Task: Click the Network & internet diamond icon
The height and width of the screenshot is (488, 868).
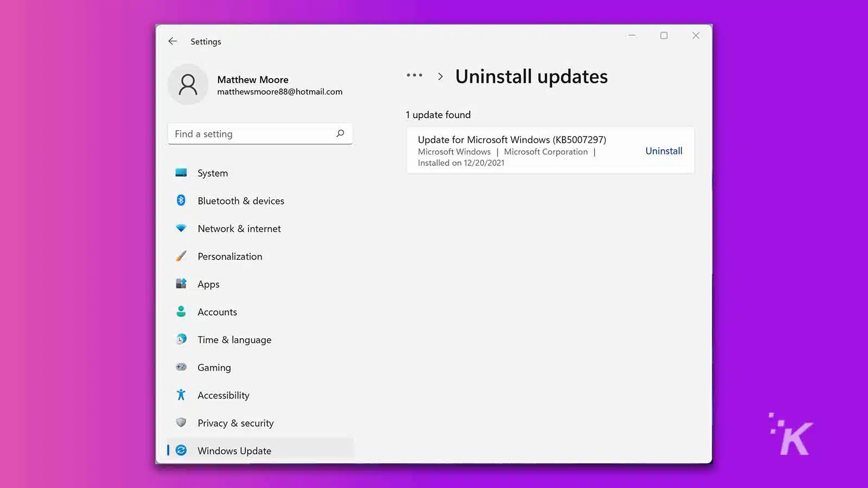Action: (181, 228)
